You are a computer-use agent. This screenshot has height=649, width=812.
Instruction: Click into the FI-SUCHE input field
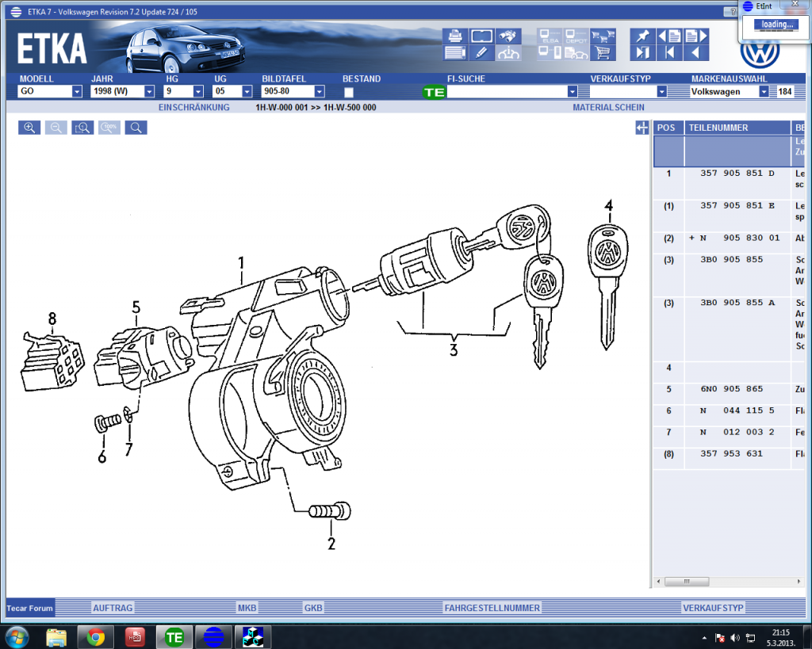click(x=507, y=92)
